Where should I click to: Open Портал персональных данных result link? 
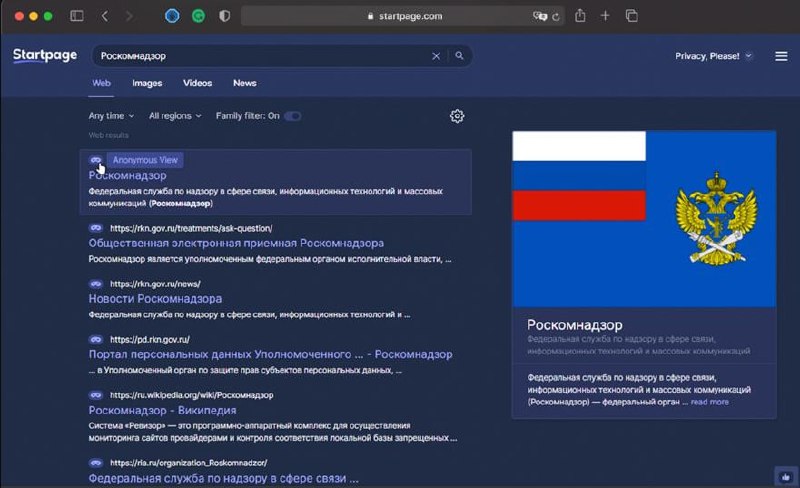pyautogui.click(x=270, y=354)
